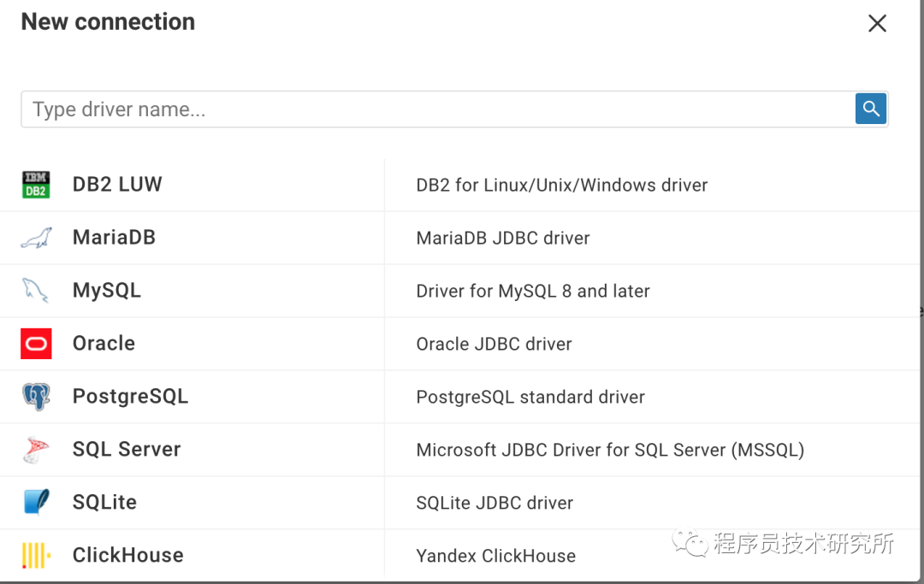Click the magnifier search button
The width and height of the screenshot is (924, 584).
pyautogui.click(x=870, y=109)
